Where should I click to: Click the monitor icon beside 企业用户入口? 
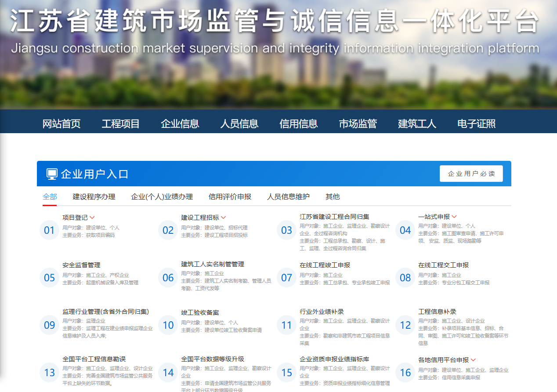(52, 174)
